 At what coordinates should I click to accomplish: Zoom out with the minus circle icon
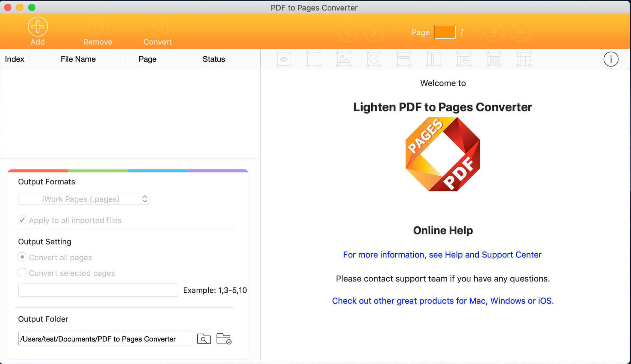tap(521, 32)
